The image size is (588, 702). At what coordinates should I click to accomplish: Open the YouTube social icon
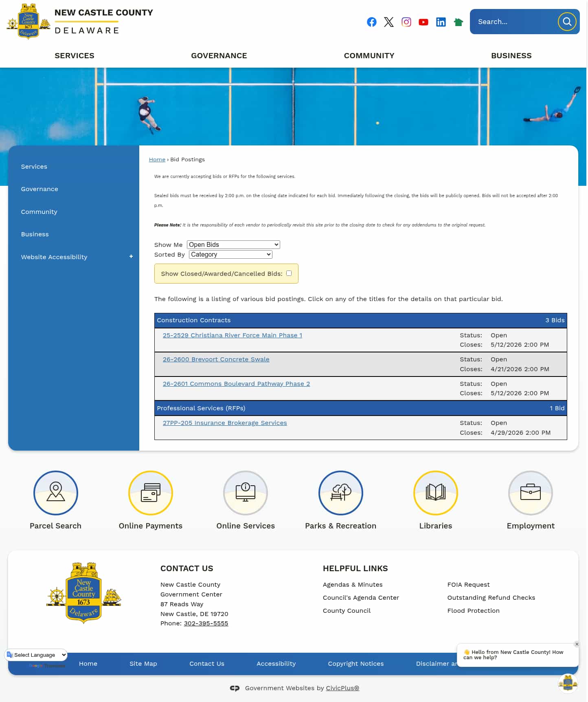click(423, 22)
